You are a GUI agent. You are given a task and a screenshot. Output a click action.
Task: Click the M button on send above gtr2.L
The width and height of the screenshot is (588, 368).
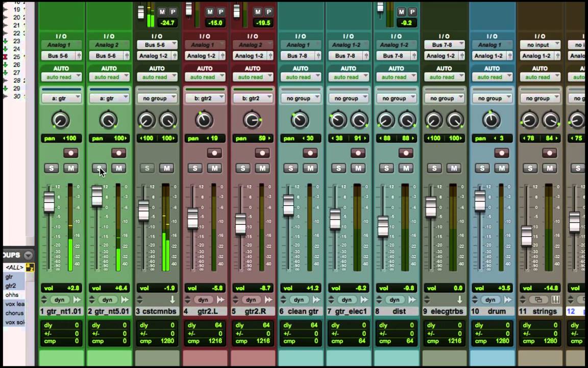[210, 12]
